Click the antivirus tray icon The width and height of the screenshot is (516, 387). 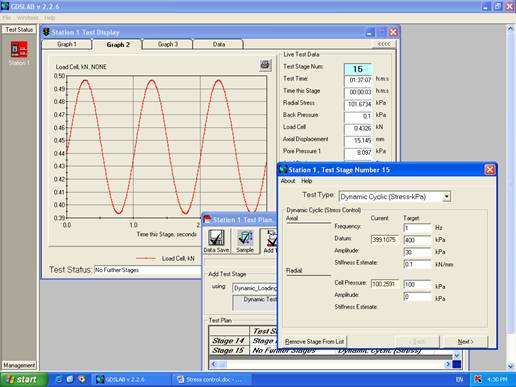click(478, 379)
